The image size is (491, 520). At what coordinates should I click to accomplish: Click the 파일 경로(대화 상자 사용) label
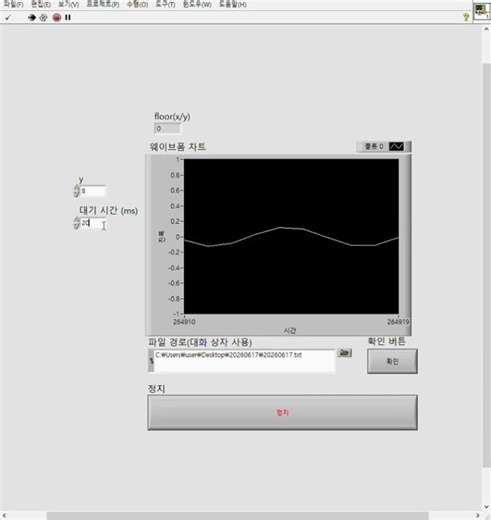coord(200,342)
